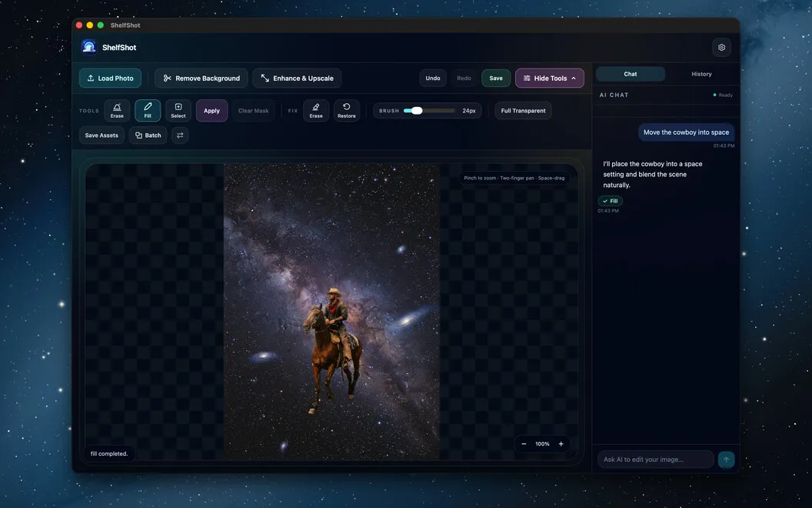This screenshot has width=812, height=508.
Task: Apply the current mask
Action: pyautogui.click(x=211, y=110)
